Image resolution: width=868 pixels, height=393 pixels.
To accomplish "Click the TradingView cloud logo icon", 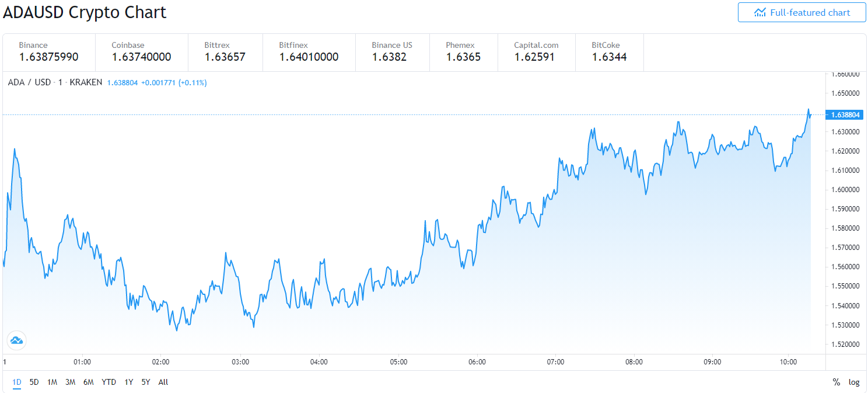I will [x=17, y=340].
